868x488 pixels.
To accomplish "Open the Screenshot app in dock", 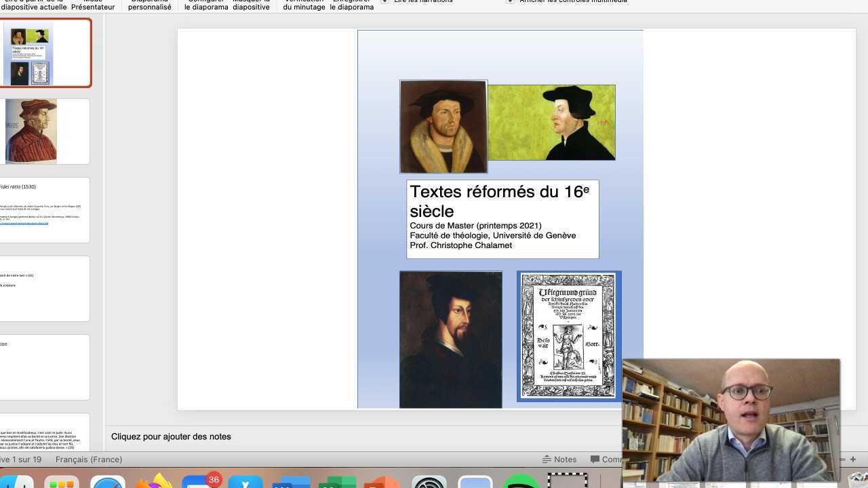I will 567,481.
